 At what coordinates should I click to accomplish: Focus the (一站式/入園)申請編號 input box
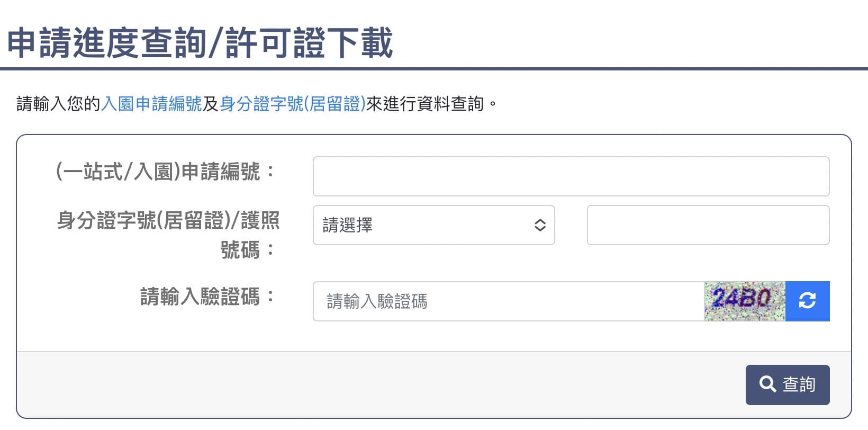(571, 176)
